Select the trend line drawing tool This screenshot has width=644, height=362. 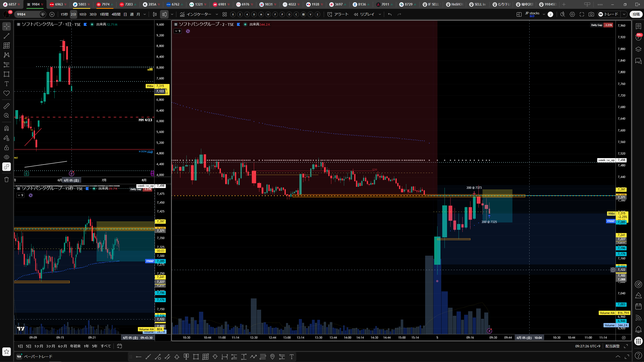7,36
